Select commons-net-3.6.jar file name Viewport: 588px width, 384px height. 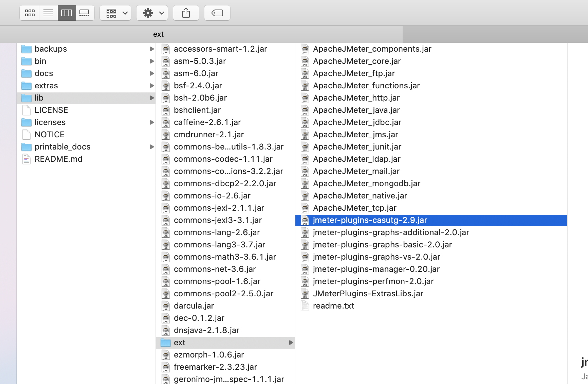pos(215,269)
